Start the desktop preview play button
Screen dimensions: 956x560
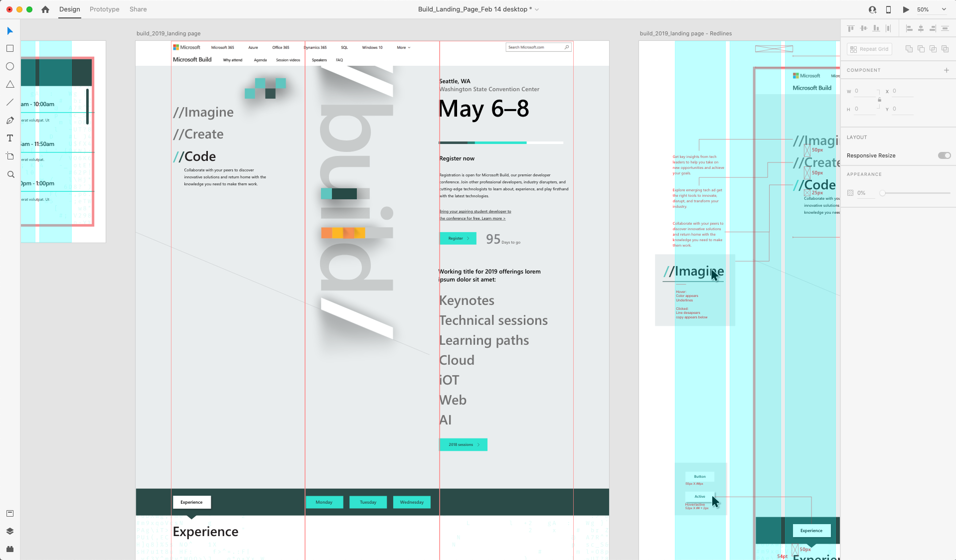906,9
